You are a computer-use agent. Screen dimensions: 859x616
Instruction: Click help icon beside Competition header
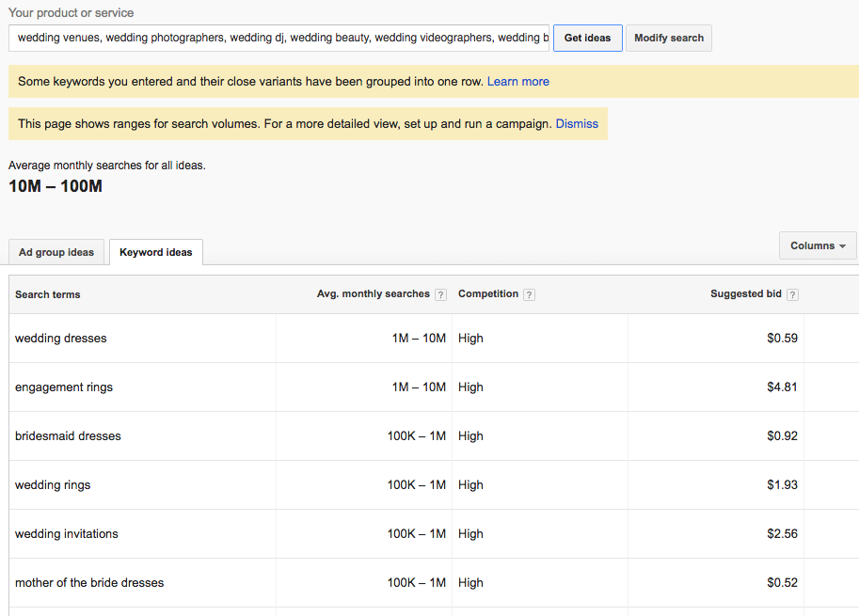point(530,294)
